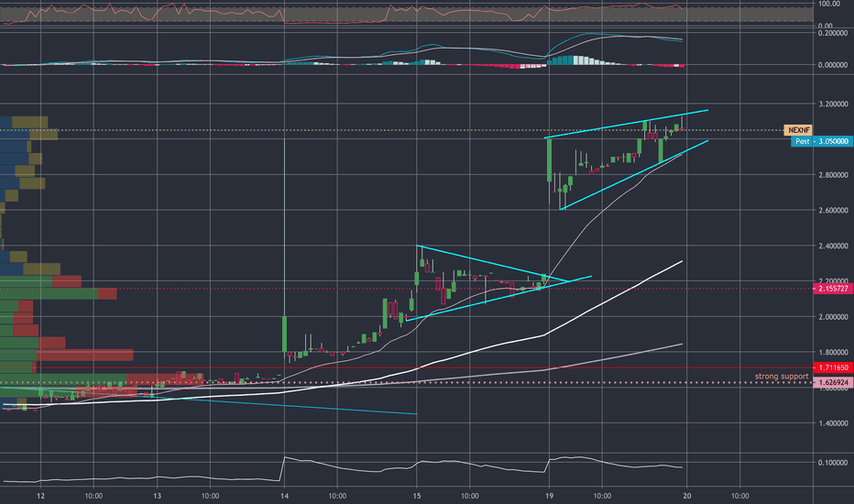Viewport: 854px width, 504px height.
Task: Click the date label 15 on time axis
Action: tap(417, 496)
